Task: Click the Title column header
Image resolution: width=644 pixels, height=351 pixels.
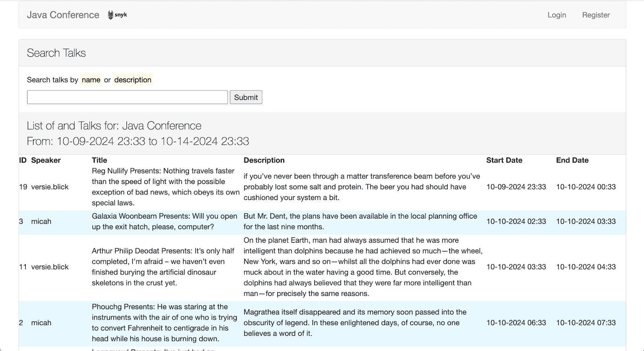Action: click(x=99, y=160)
